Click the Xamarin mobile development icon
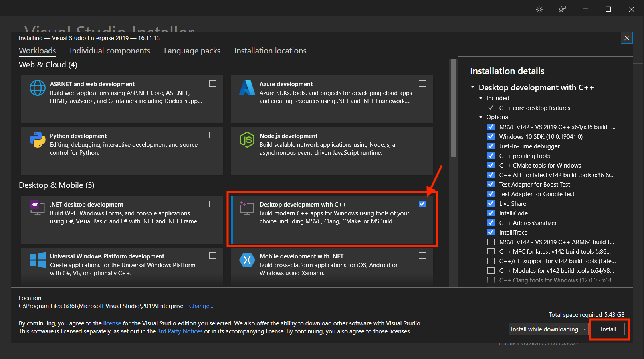 click(247, 260)
